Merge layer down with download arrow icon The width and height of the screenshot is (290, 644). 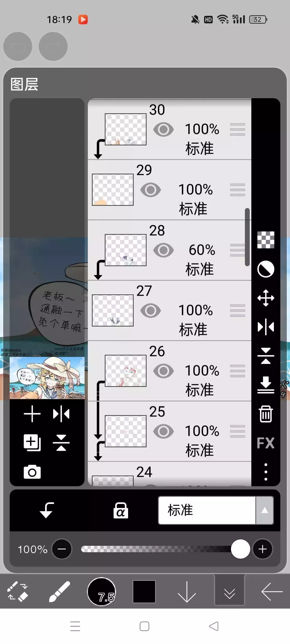click(x=266, y=385)
